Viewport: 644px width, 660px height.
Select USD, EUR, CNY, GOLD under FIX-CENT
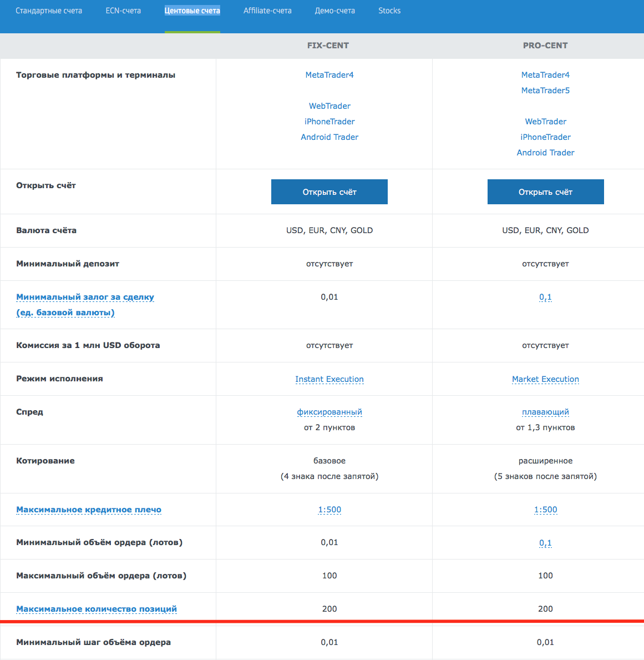coord(329,231)
